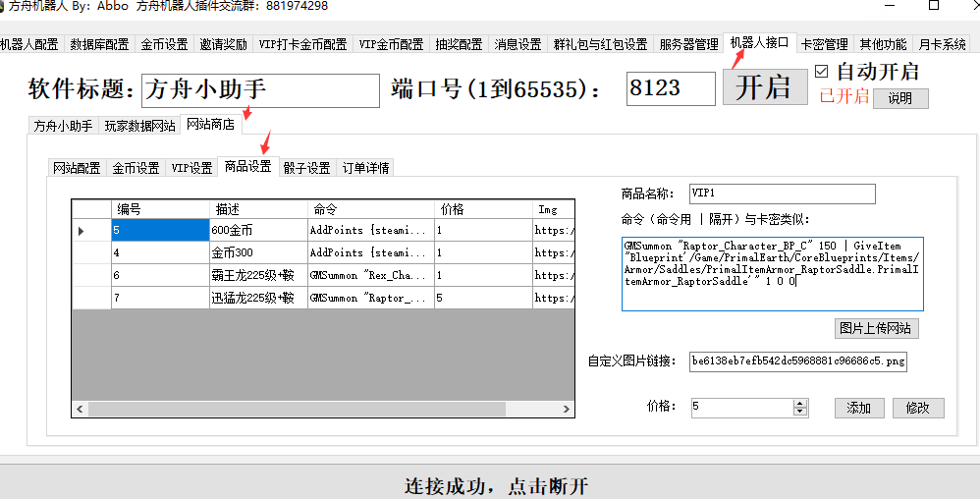Select the 霸王龙225级+鞍 table row

tap(258, 275)
